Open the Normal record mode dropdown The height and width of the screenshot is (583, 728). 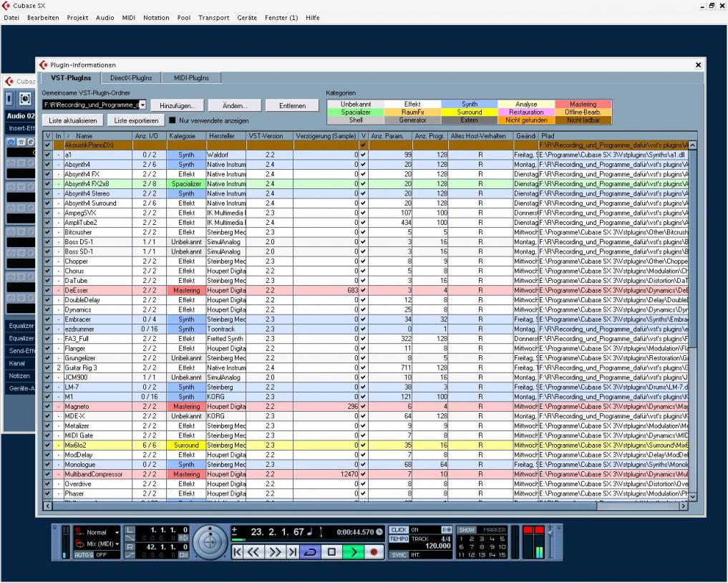pyautogui.click(x=117, y=532)
